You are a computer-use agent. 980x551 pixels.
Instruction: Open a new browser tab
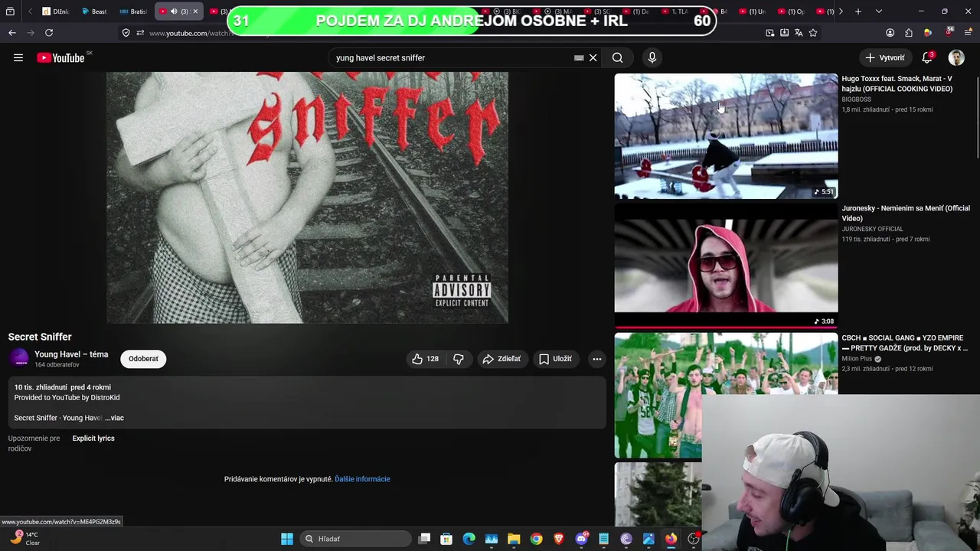tap(858, 11)
